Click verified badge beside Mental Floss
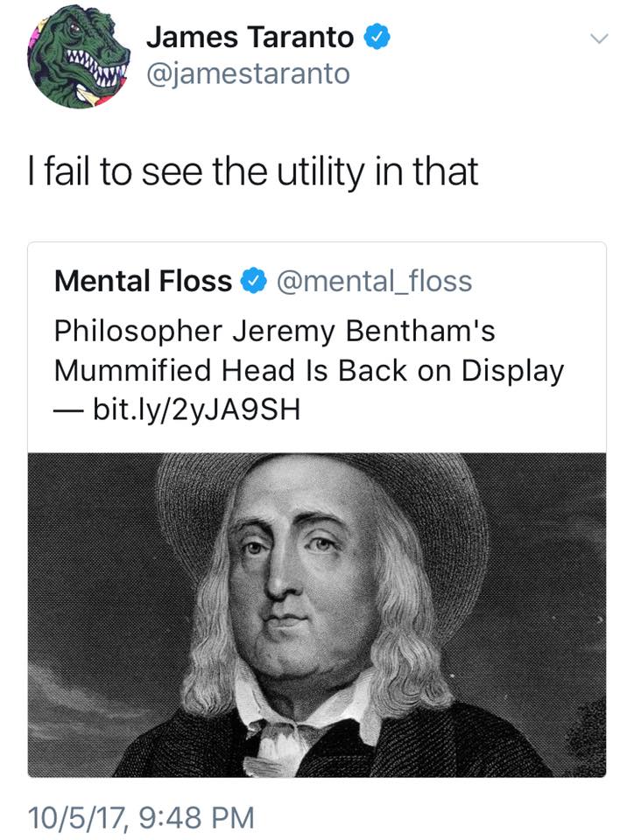Screen dimensions: 634x840 tap(252, 281)
